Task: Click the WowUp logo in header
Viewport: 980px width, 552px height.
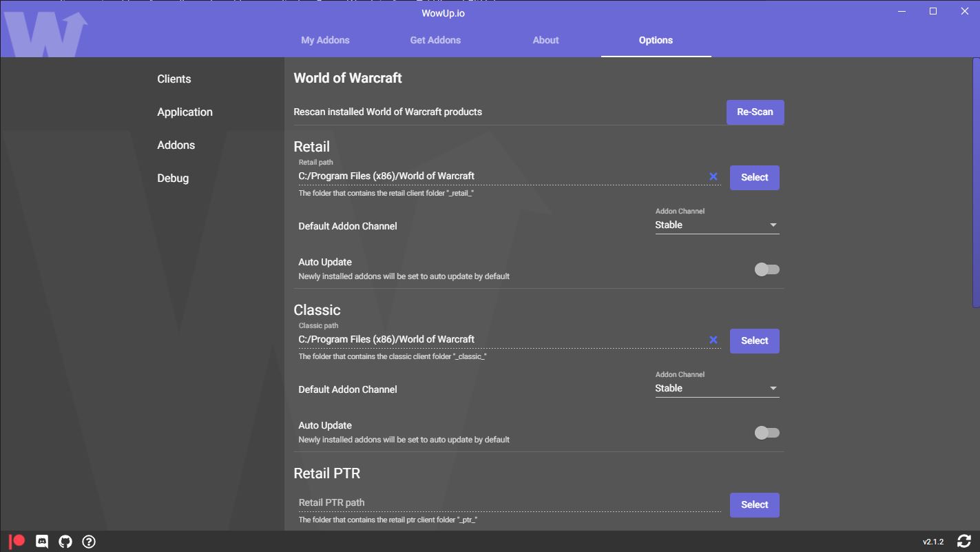Action: coord(47,34)
